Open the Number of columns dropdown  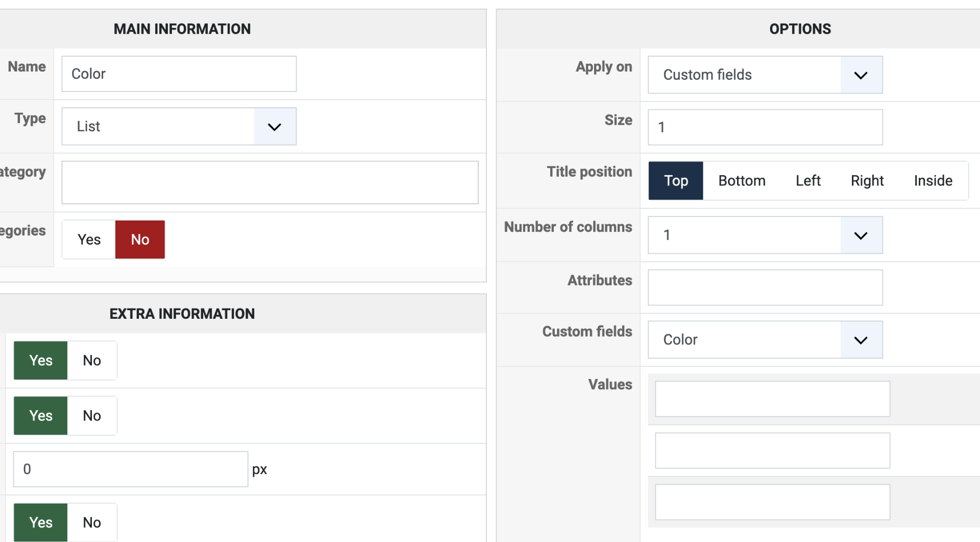pyautogui.click(x=765, y=235)
